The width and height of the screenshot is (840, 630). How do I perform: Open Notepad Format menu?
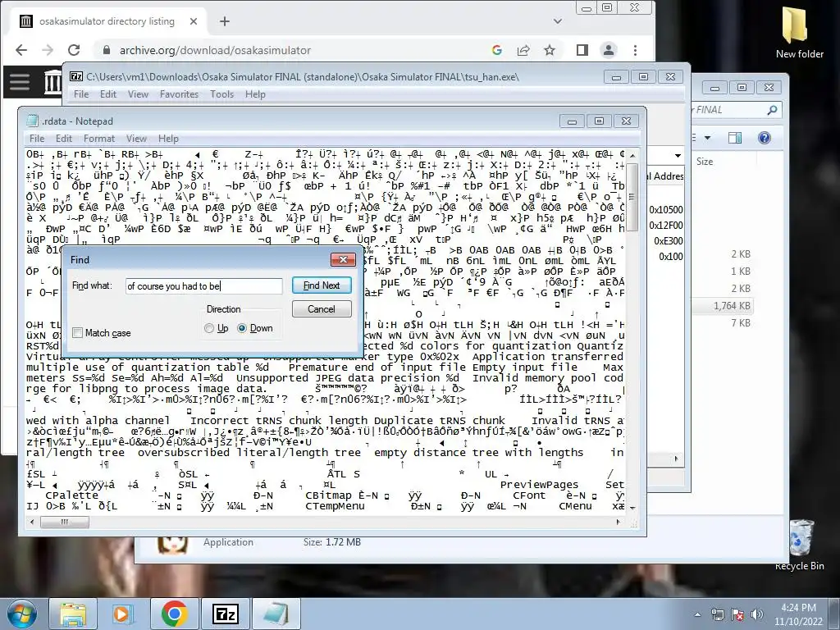(99, 138)
